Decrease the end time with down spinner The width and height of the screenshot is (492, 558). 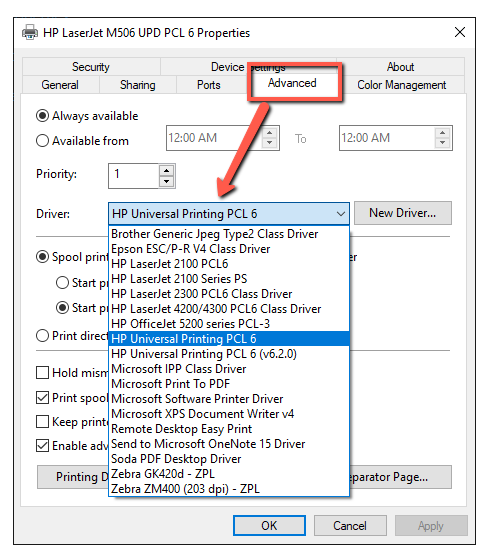[x=443, y=143]
